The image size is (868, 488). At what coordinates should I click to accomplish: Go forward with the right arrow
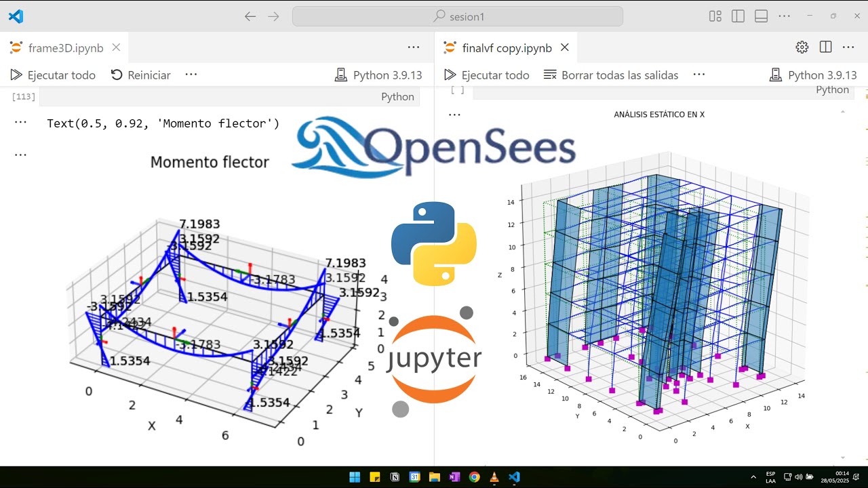coord(273,16)
